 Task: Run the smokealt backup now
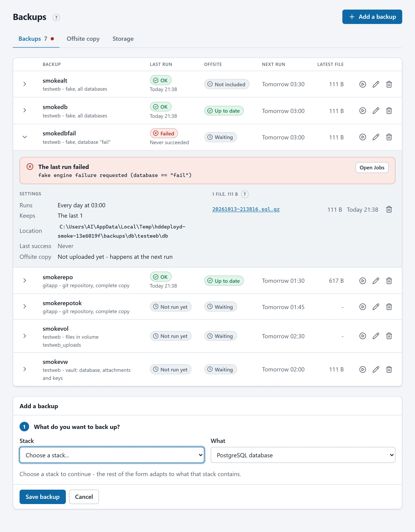pos(363,84)
